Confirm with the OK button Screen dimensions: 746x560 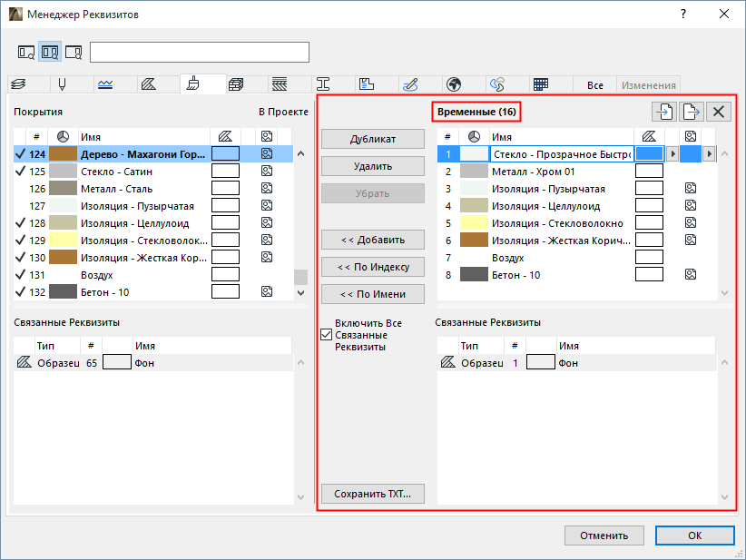point(694,535)
